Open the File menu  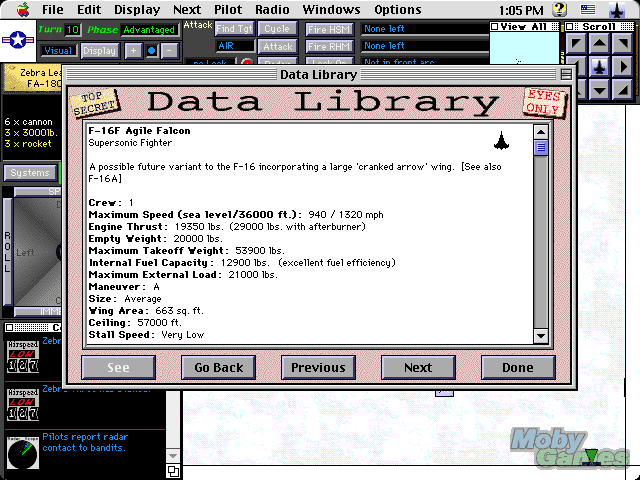(x=53, y=9)
